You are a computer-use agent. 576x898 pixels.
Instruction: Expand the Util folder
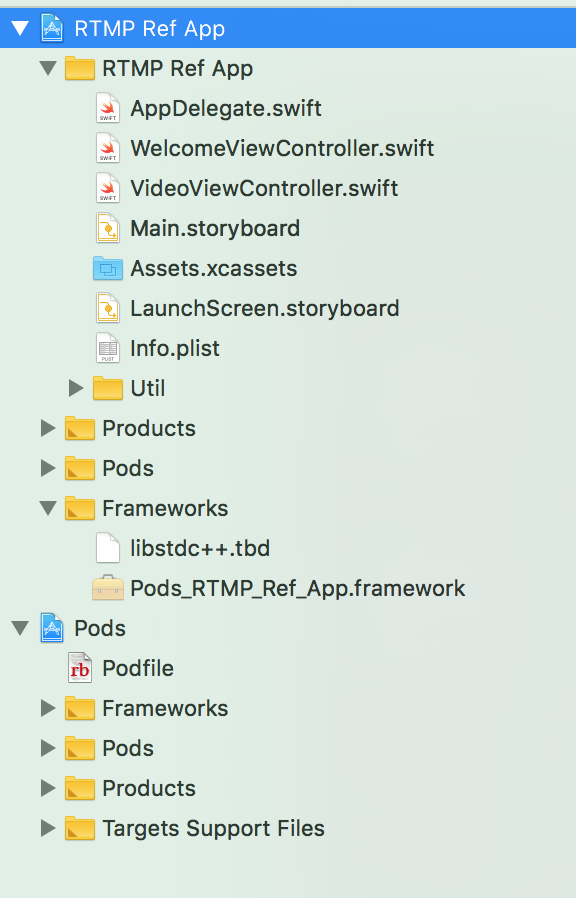pyautogui.click(x=76, y=388)
